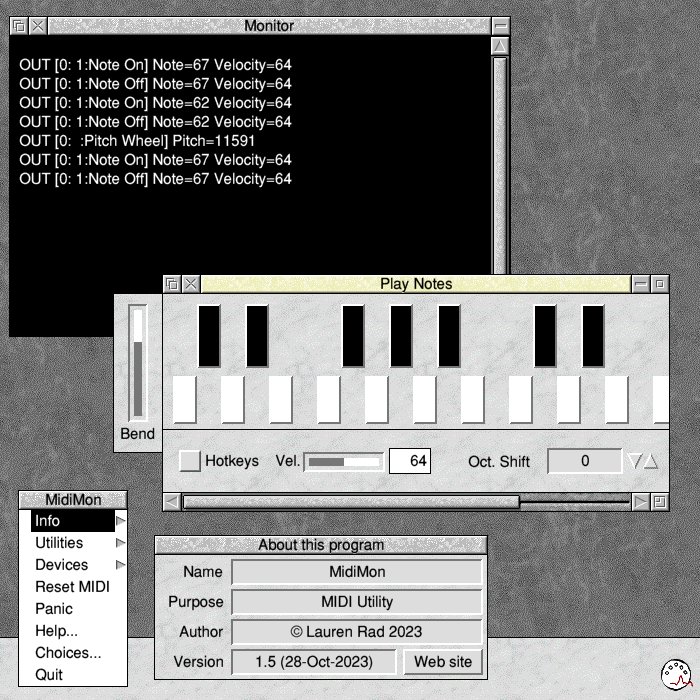Viewport: 700px width, 700px height.
Task: Click Play Notes scroll right arrow
Action: click(x=641, y=502)
